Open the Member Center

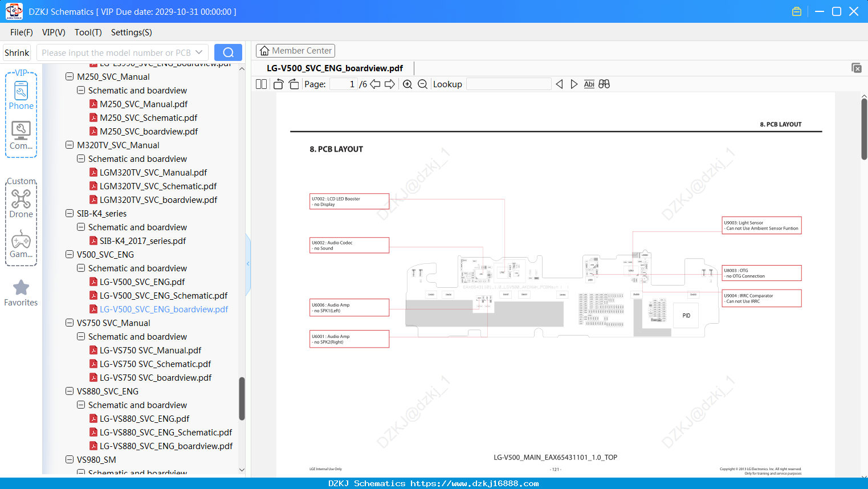295,51
